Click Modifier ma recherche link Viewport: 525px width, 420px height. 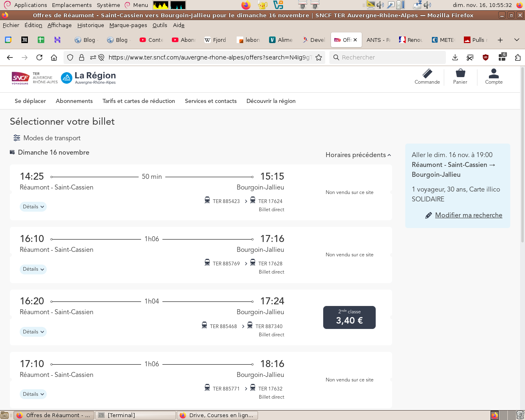pos(468,215)
